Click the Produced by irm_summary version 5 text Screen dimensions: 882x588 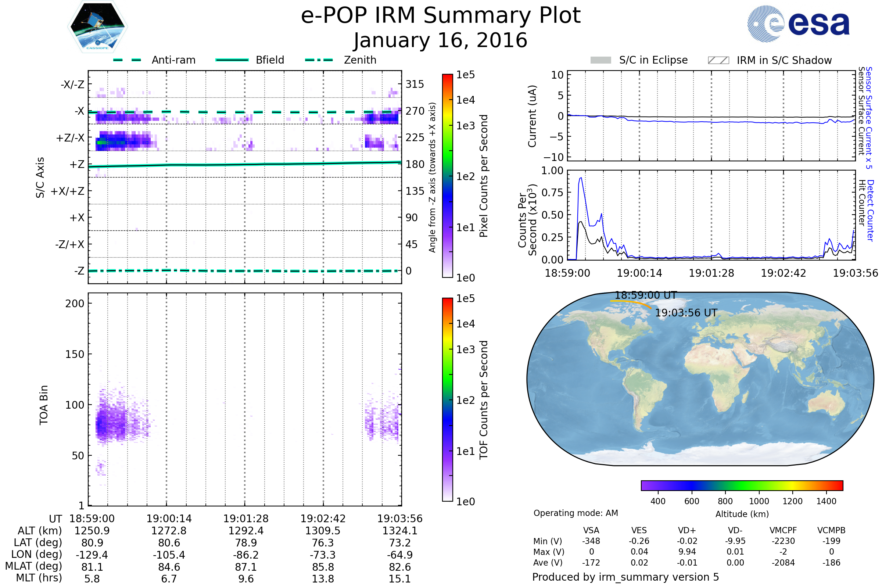[x=625, y=577]
